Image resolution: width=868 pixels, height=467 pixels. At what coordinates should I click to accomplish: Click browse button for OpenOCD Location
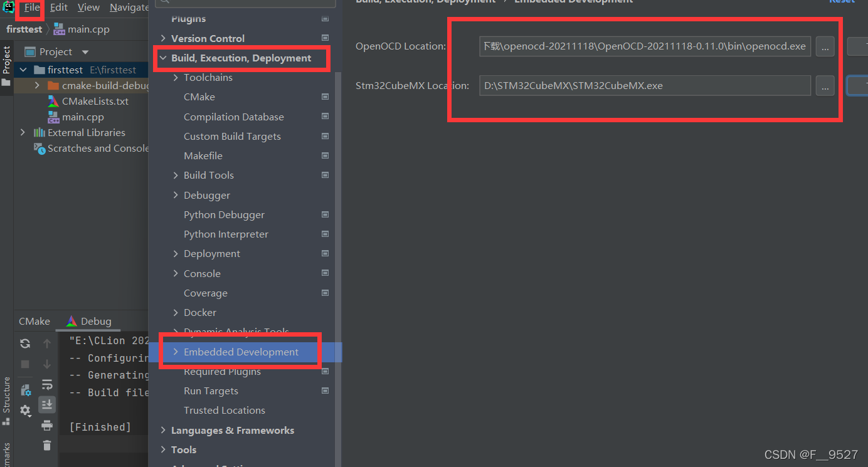tap(825, 46)
